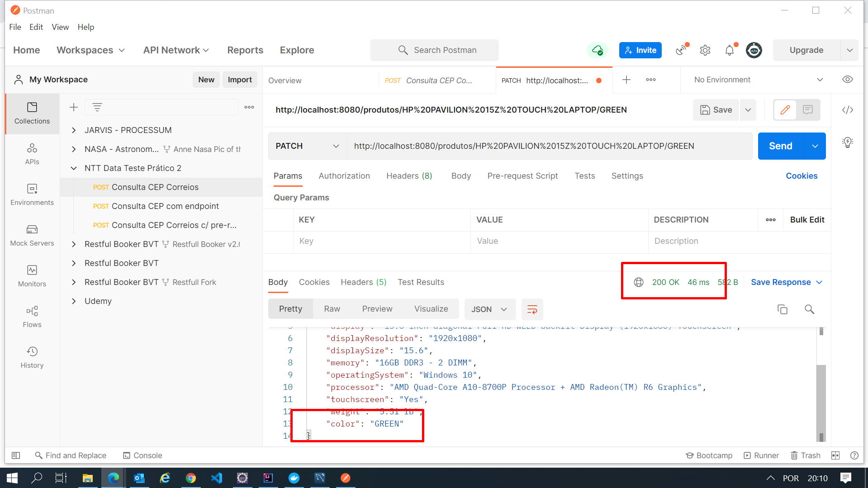Switch to the Tests tab
Image resolution: width=868 pixels, height=488 pixels.
pyautogui.click(x=584, y=176)
